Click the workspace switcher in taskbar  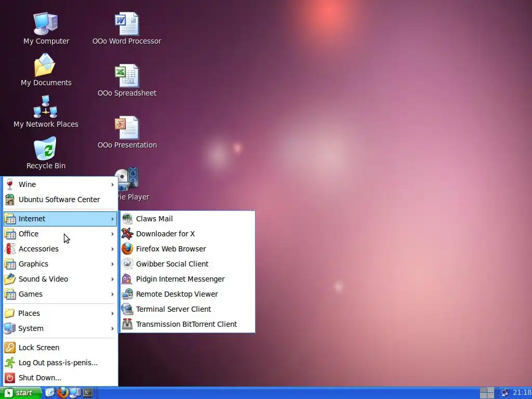tap(487, 393)
